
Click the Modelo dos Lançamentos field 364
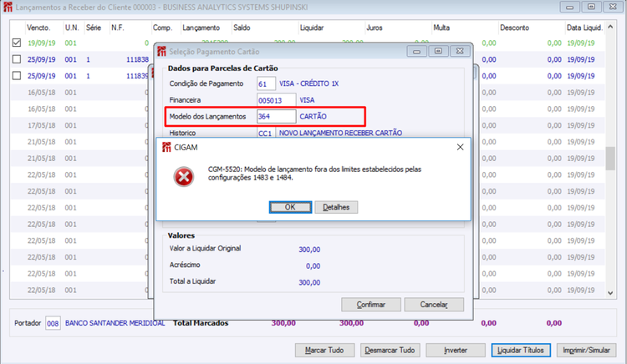[277, 117]
